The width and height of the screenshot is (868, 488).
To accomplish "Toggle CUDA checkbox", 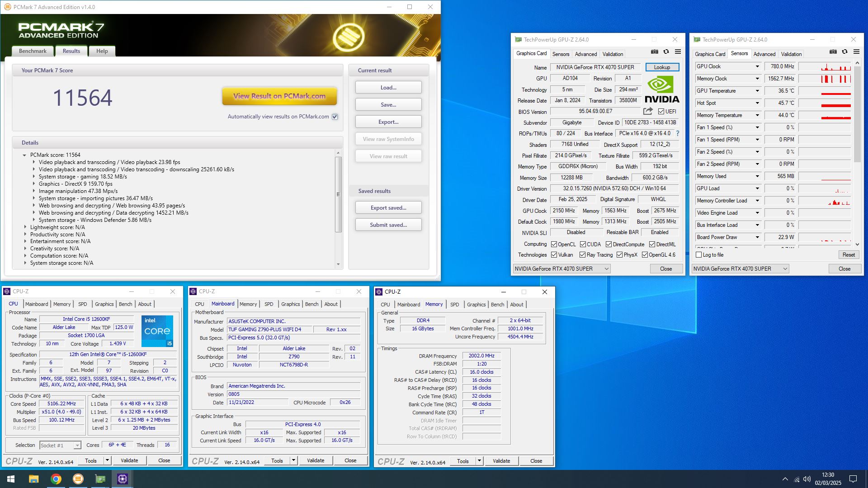I will tap(583, 244).
